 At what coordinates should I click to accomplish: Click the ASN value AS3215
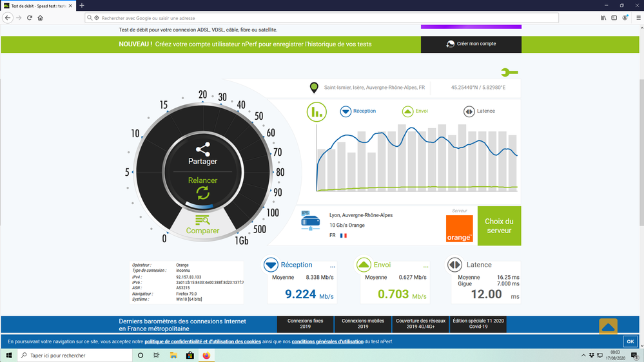pyautogui.click(x=182, y=288)
